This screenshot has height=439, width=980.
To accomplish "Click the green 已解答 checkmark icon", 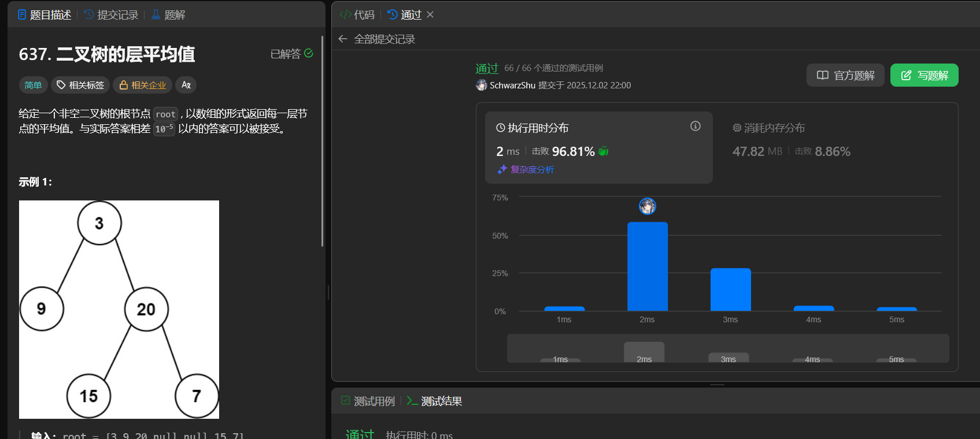I will tap(309, 53).
